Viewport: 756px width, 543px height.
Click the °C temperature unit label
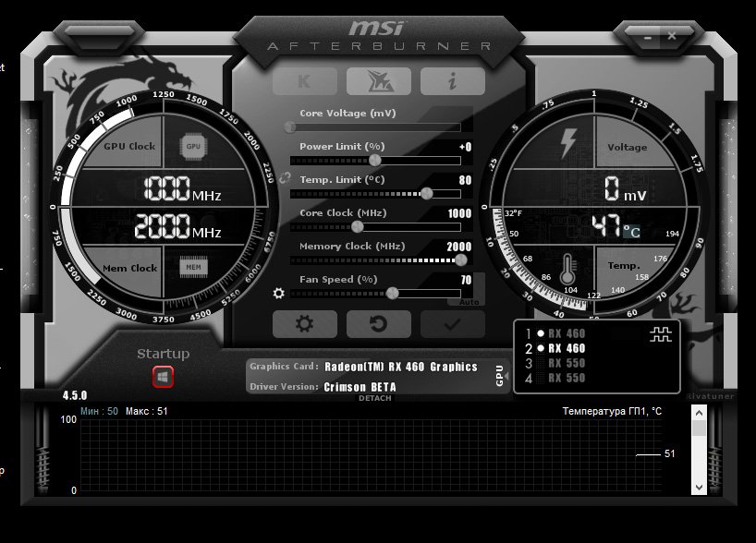point(631,232)
